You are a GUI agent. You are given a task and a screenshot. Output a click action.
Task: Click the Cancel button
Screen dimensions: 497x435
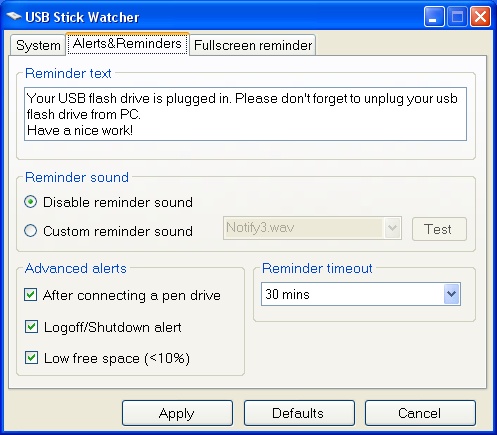420,413
